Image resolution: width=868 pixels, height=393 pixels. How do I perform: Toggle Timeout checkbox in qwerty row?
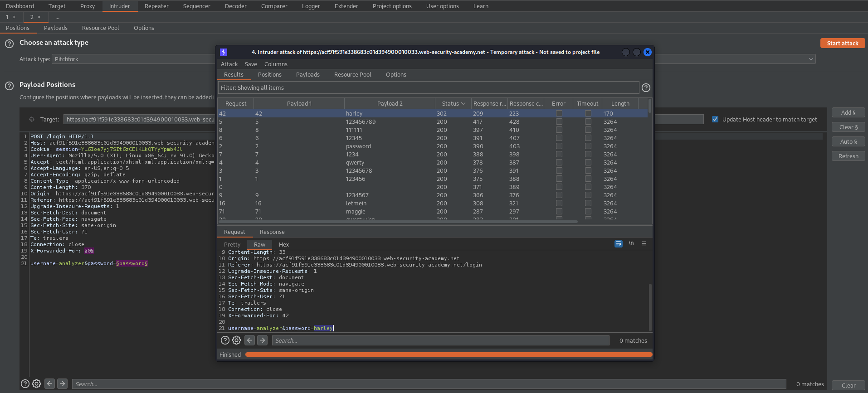pyautogui.click(x=588, y=162)
